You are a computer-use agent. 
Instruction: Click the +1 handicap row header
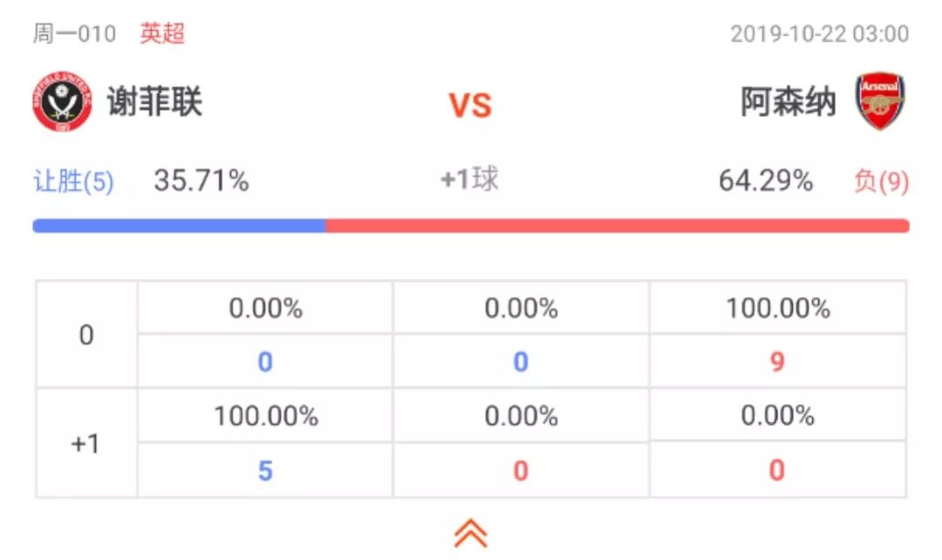(x=86, y=443)
